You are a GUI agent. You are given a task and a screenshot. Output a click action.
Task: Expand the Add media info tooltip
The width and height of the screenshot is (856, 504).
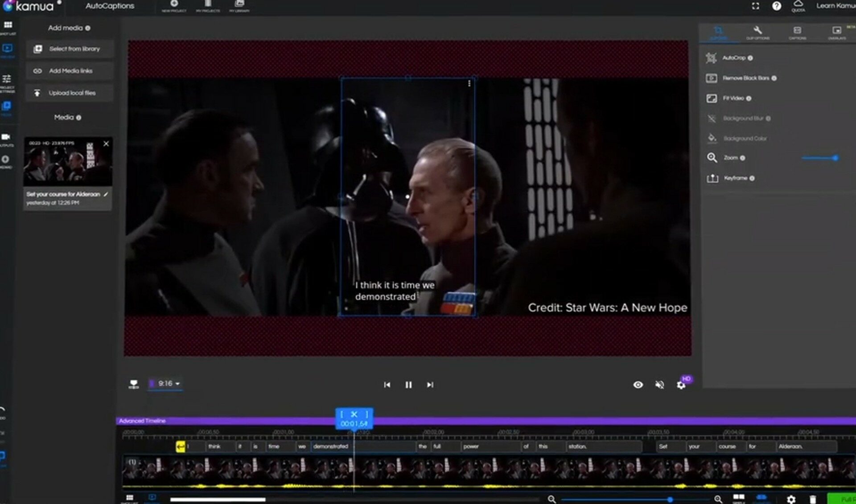click(x=87, y=28)
